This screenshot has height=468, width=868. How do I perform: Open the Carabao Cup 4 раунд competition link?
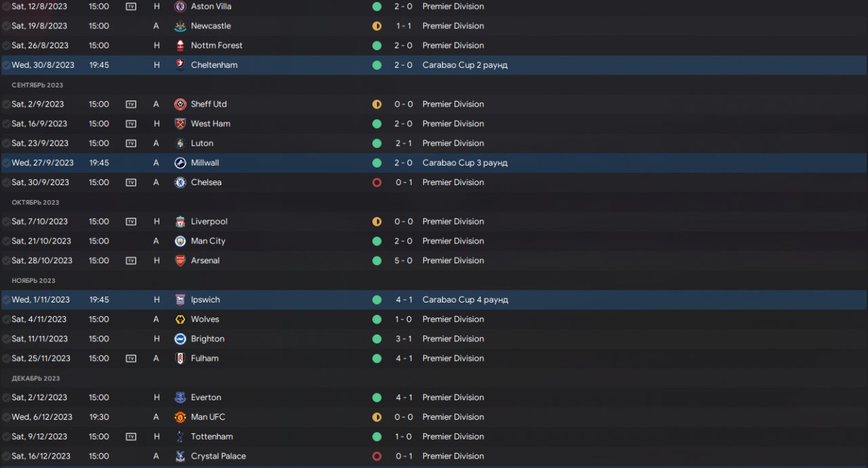(x=465, y=300)
